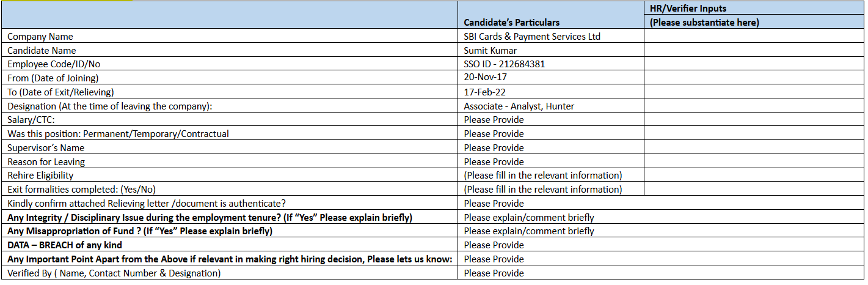Screen dimensions: 868x285
Task: Select the Candidate's Particulars header cell
Action: click(x=511, y=23)
